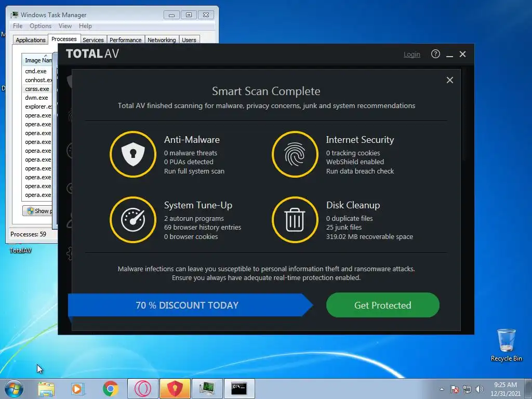Select the Processes tab in Task Manager
The height and width of the screenshot is (399, 532).
64,39
